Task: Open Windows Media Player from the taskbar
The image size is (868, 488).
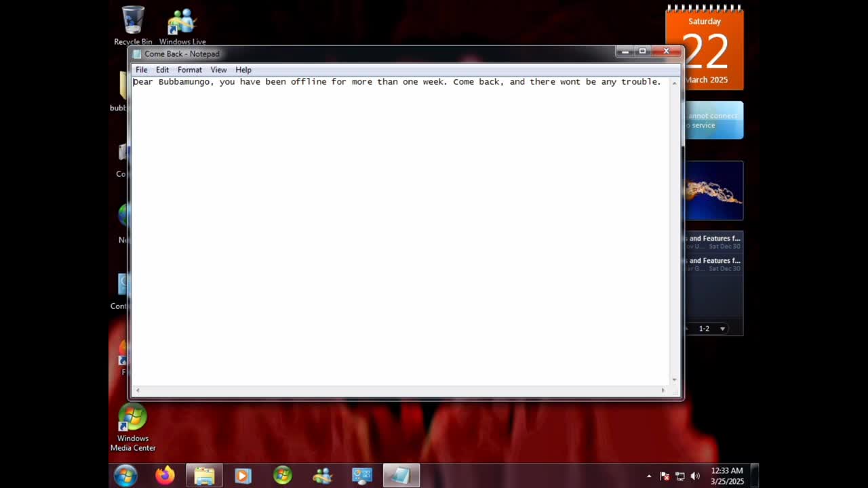Action: click(x=243, y=476)
